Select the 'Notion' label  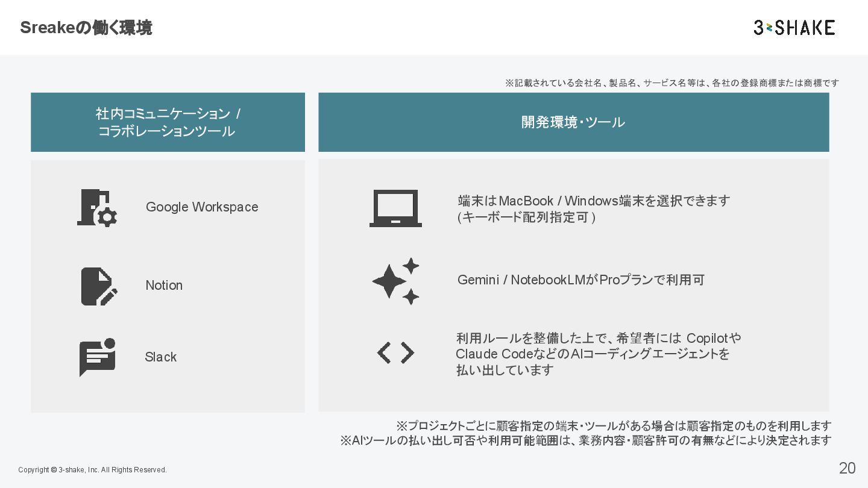pyautogui.click(x=164, y=285)
